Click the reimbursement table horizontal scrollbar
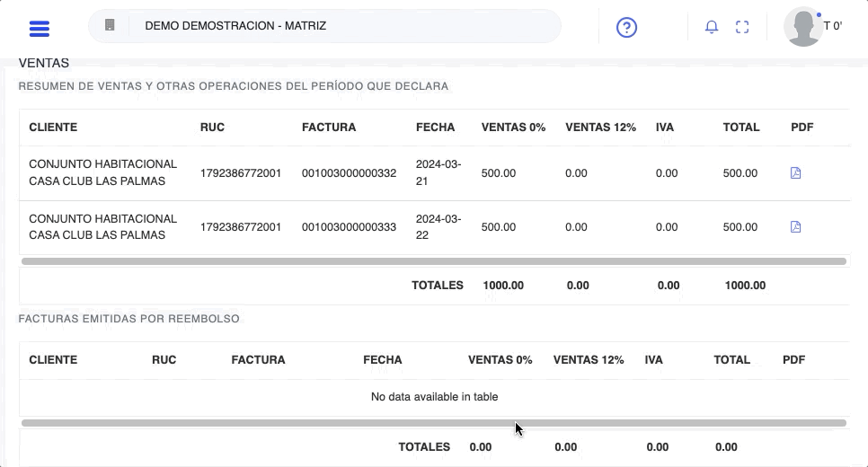The height and width of the screenshot is (467, 868). click(x=433, y=422)
